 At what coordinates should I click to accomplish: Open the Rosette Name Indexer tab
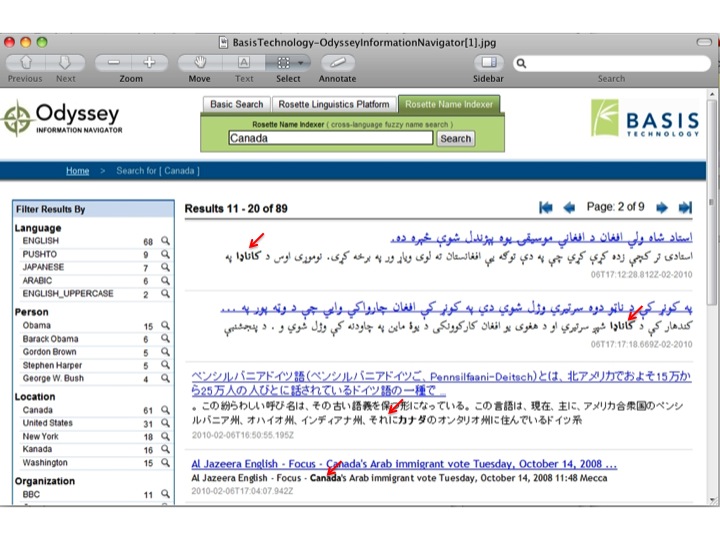point(449,104)
